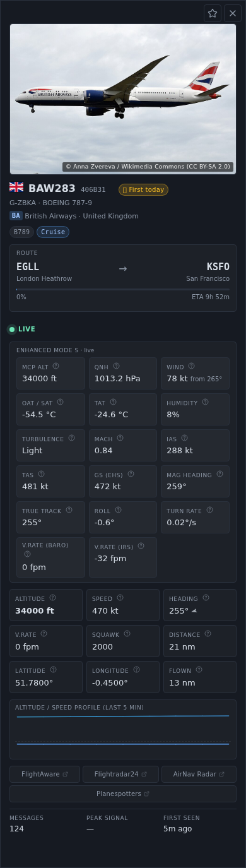Open AirNav Radar tracking page

tap(199, 774)
